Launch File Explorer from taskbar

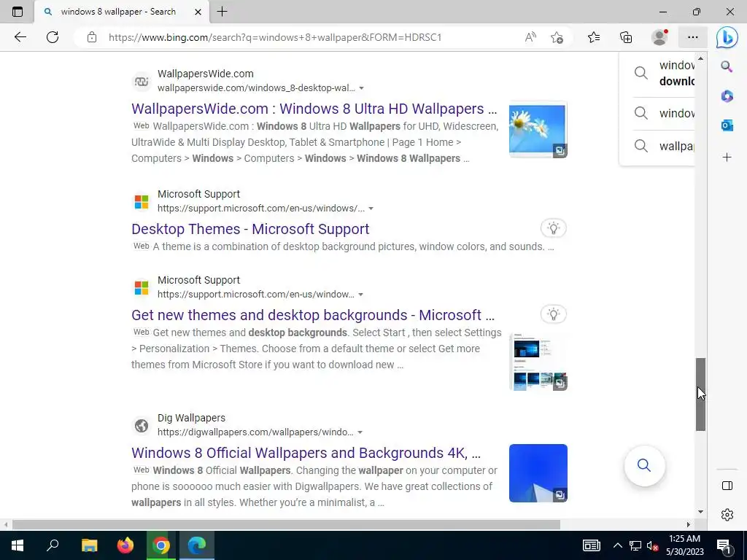89,545
